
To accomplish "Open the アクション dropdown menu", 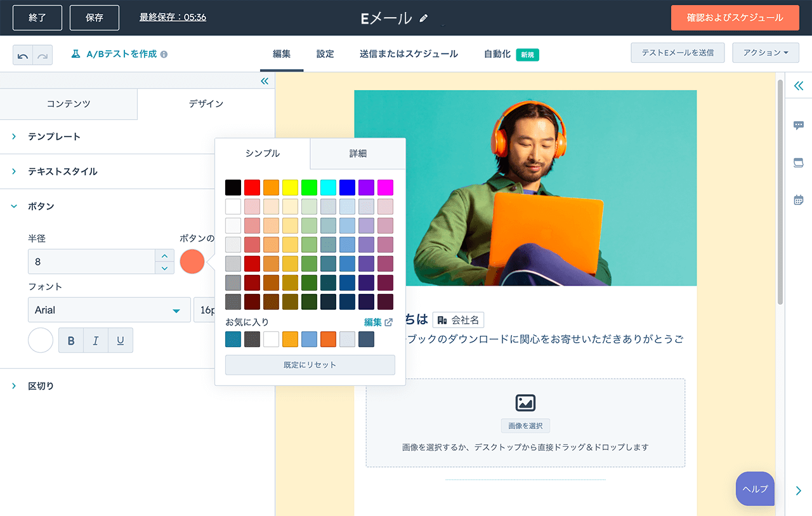I will 766,53.
